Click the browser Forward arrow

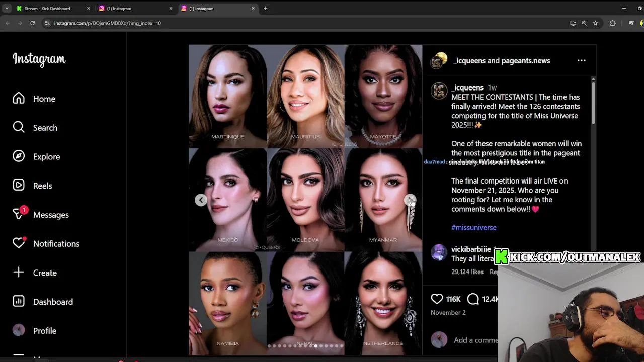tap(20, 23)
